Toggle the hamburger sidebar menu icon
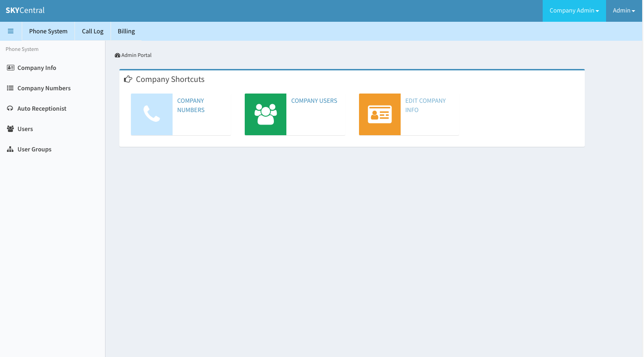Screen dimensions: 644x357 (11, 31)
